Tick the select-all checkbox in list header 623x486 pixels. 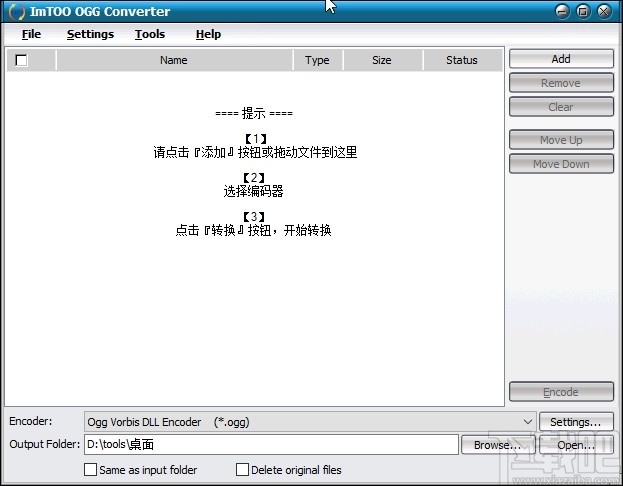21,60
